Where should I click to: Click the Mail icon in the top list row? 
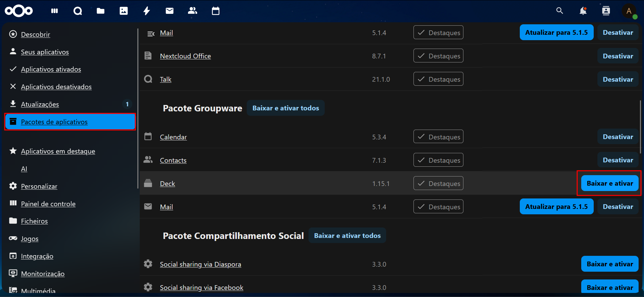(151, 33)
